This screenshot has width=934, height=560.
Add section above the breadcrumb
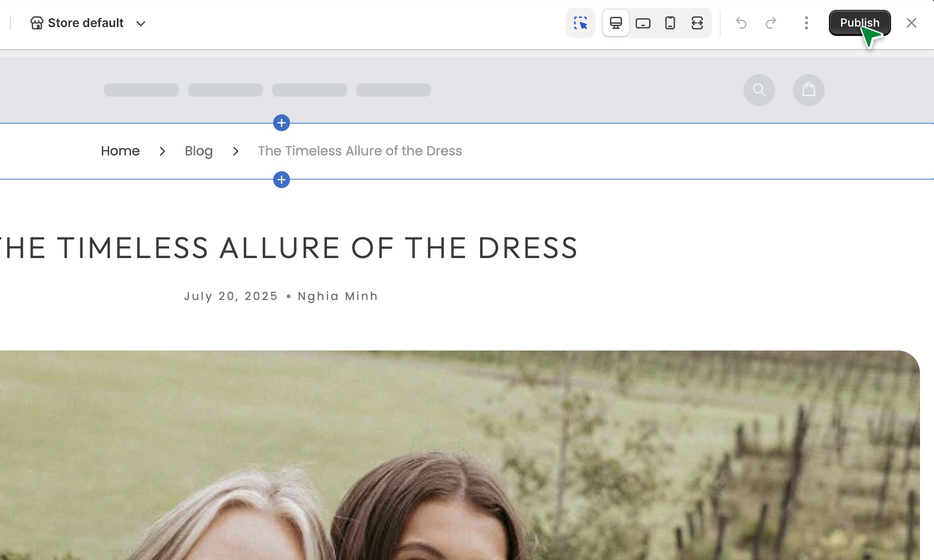click(x=281, y=123)
